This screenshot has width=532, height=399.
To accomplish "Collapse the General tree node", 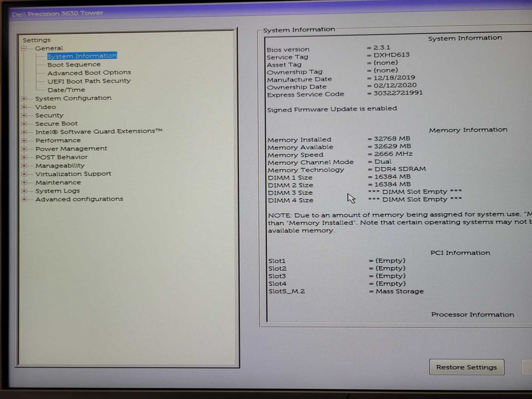I will coord(24,48).
